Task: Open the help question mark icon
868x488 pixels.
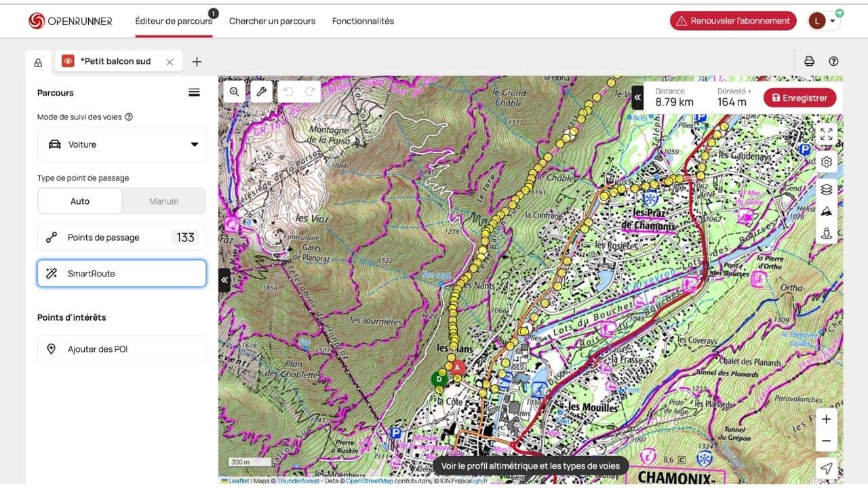Action: [x=833, y=61]
